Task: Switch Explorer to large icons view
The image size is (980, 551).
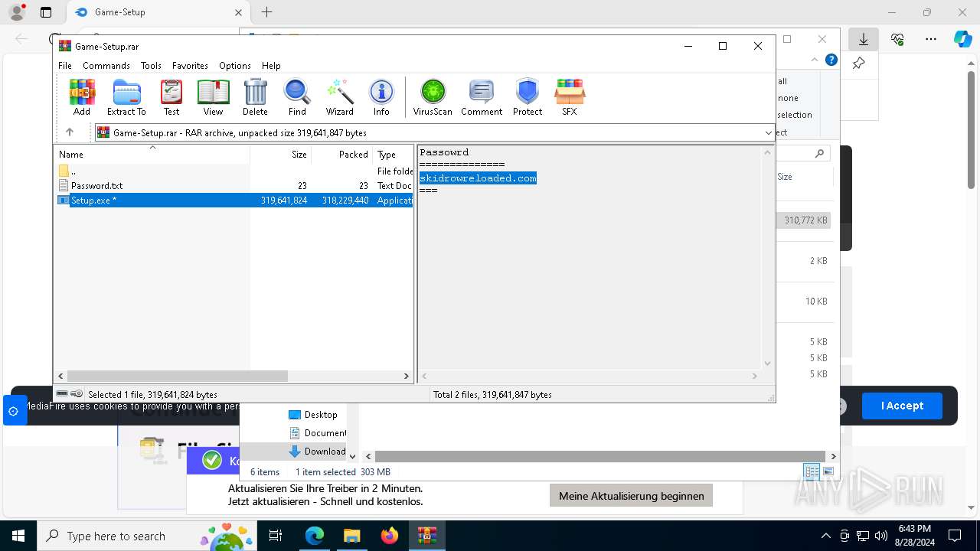Action: click(x=828, y=471)
